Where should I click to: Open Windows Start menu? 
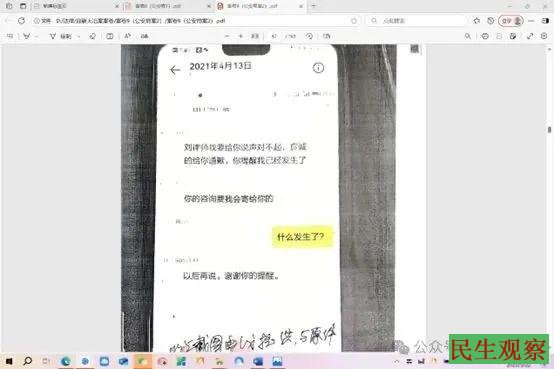(10, 361)
